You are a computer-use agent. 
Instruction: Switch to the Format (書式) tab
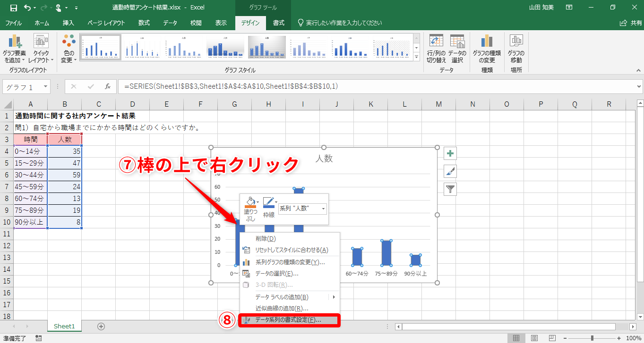(x=279, y=23)
